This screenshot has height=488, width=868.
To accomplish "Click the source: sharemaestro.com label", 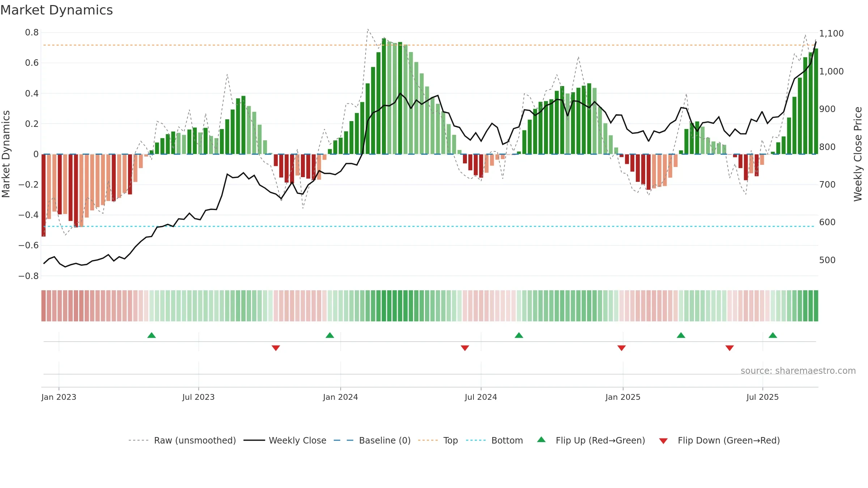I will (x=798, y=371).
